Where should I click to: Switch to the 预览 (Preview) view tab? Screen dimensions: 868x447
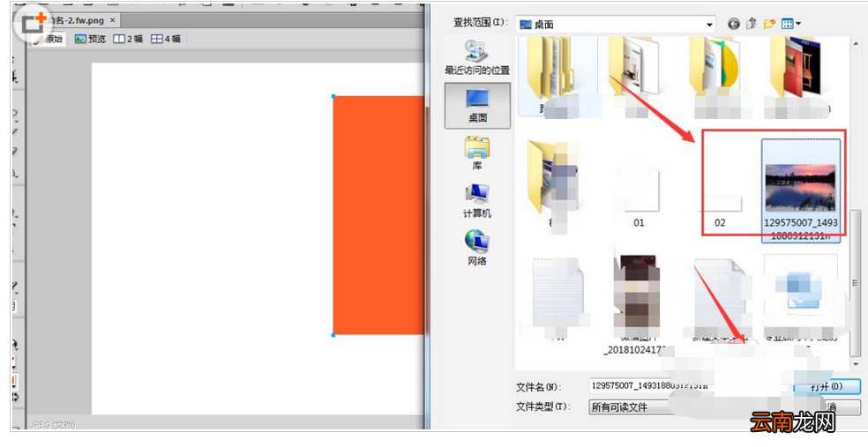coord(90,39)
